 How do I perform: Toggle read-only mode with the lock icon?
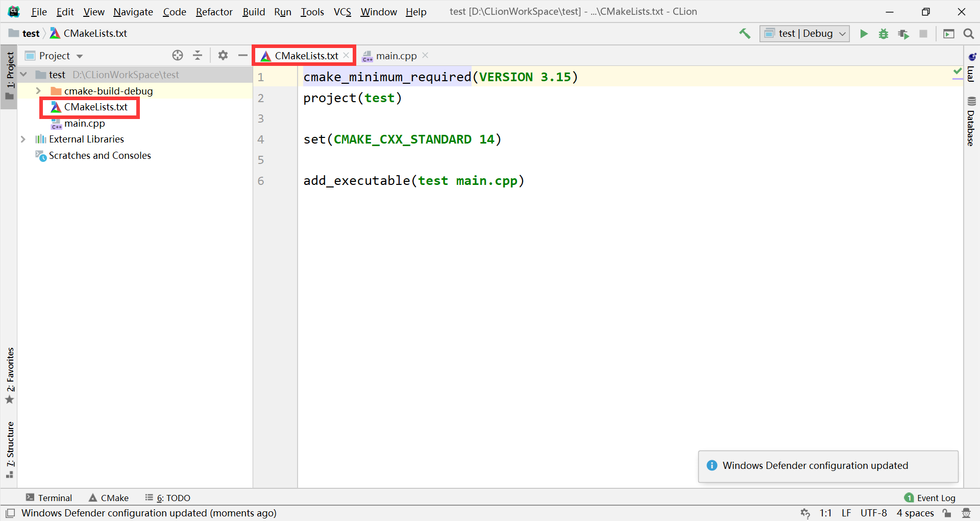coord(947,513)
